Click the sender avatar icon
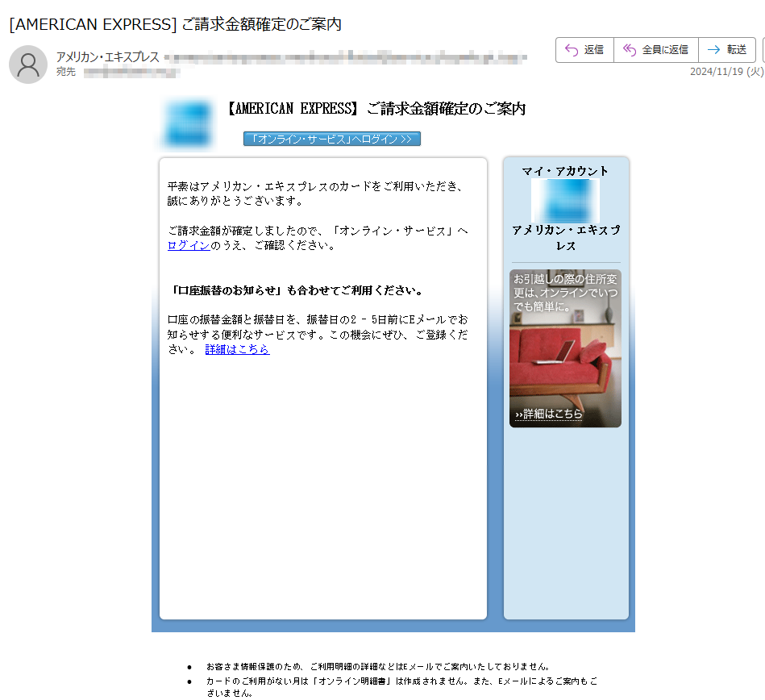 28,65
